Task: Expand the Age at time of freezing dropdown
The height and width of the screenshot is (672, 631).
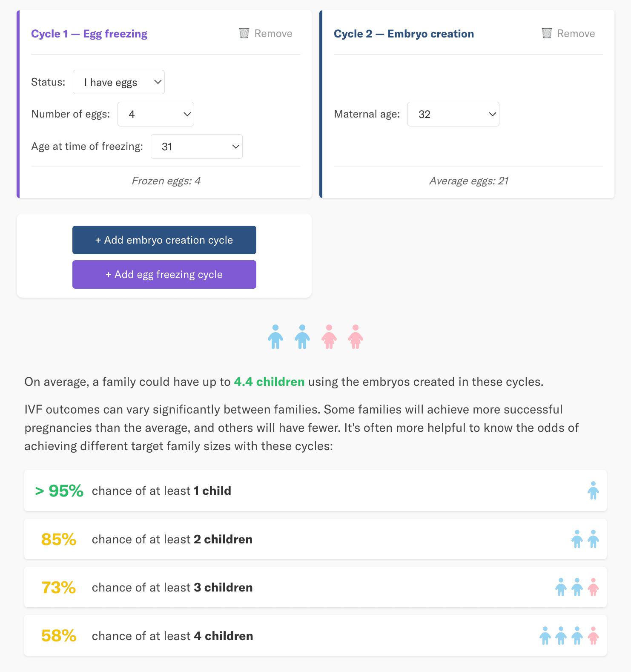Action: tap(197, 146)
